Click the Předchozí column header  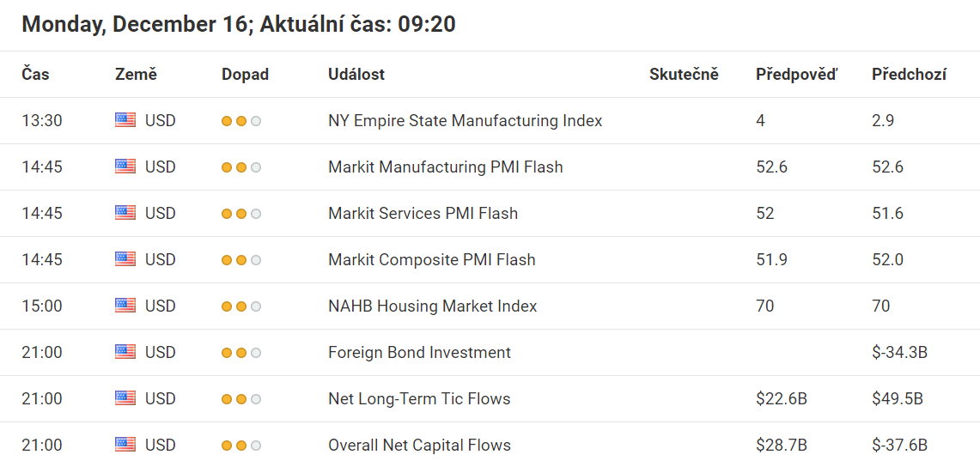pos(909,75)
